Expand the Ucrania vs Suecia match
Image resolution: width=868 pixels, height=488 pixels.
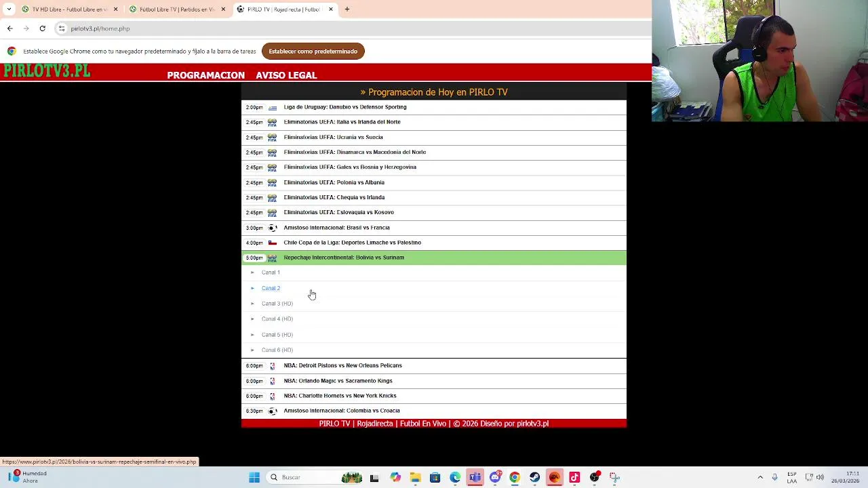434,137
